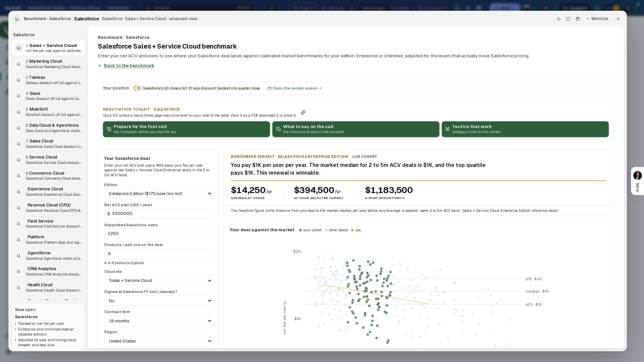This screenshot has width=644, height=362.
Task: Toggle 'other deals' legend dot
Action: [326, 230]
